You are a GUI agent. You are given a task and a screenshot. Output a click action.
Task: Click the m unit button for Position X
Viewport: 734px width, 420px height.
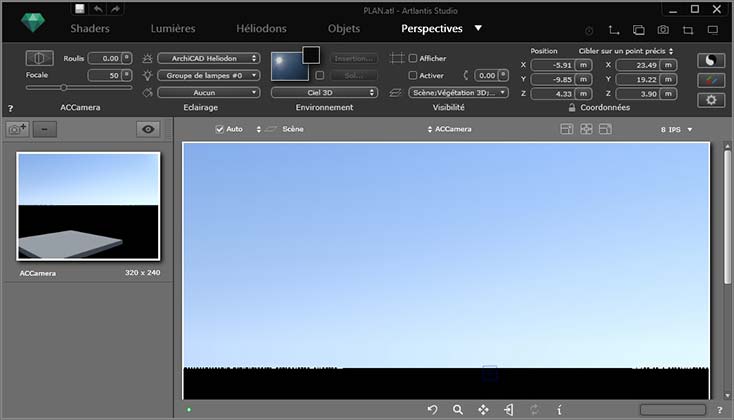click(x=583, y=65)
